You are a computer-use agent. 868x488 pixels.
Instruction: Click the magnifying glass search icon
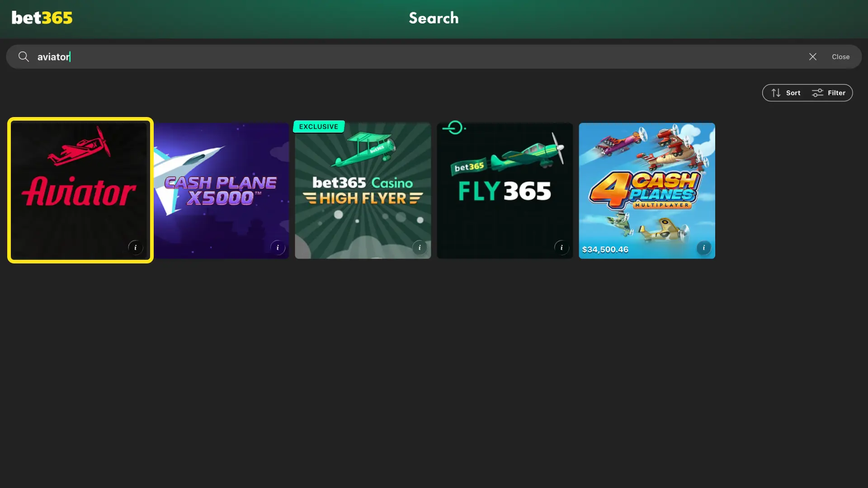(24, 56)
